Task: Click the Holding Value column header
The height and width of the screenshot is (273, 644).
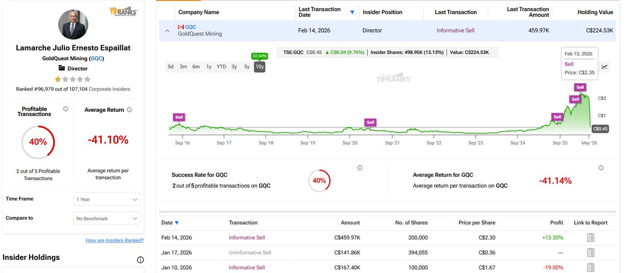Action: click(x=595, y=12)
